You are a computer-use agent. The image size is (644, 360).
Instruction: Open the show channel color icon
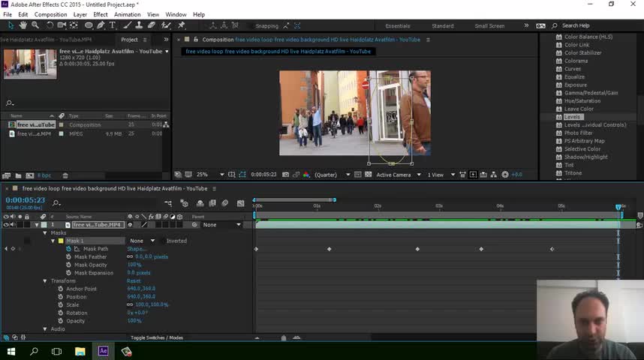tap(306, 175)
